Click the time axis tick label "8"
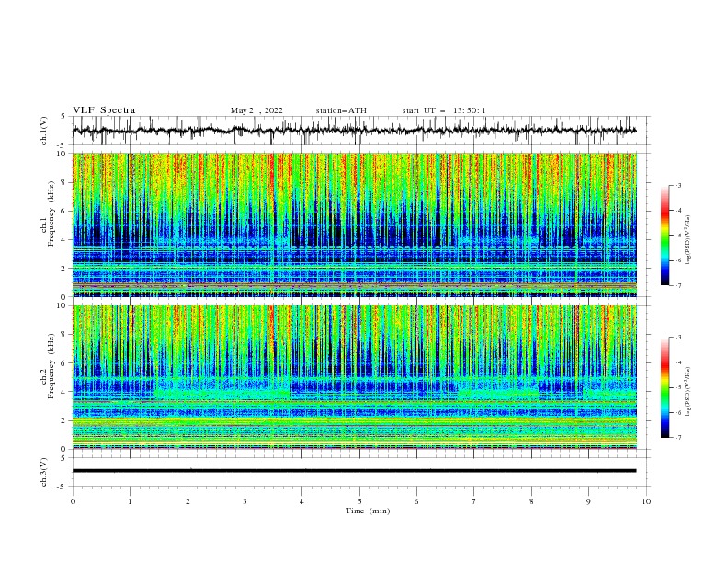 tap(531, 501)
